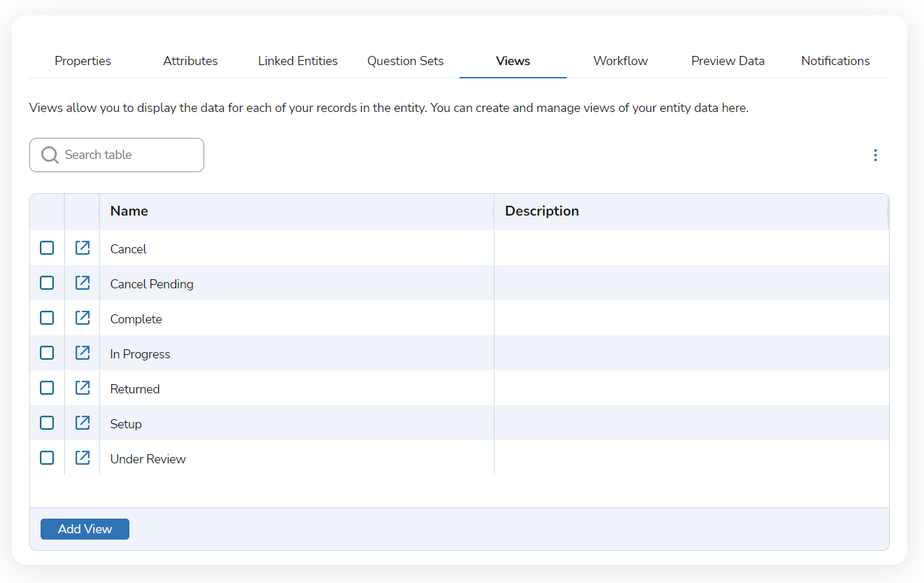The image size is (924, 583).
Task: Open the In Progress view via its open icon
Action: [83, 353]
